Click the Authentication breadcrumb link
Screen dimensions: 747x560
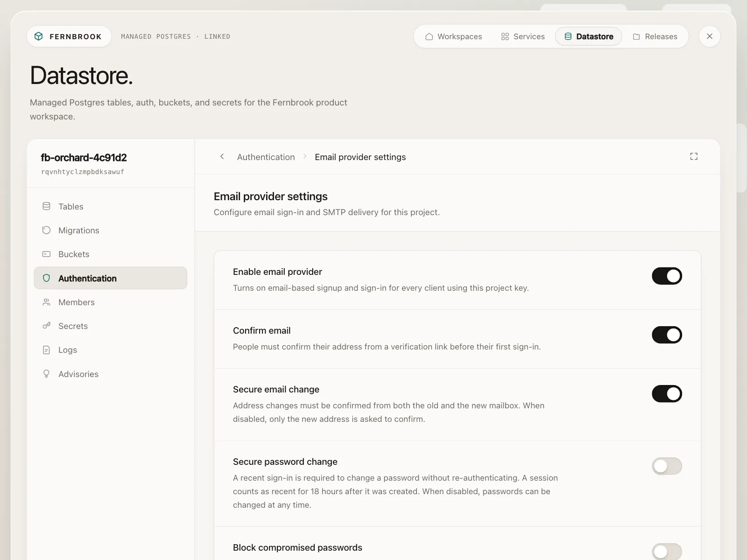[266, 157]
